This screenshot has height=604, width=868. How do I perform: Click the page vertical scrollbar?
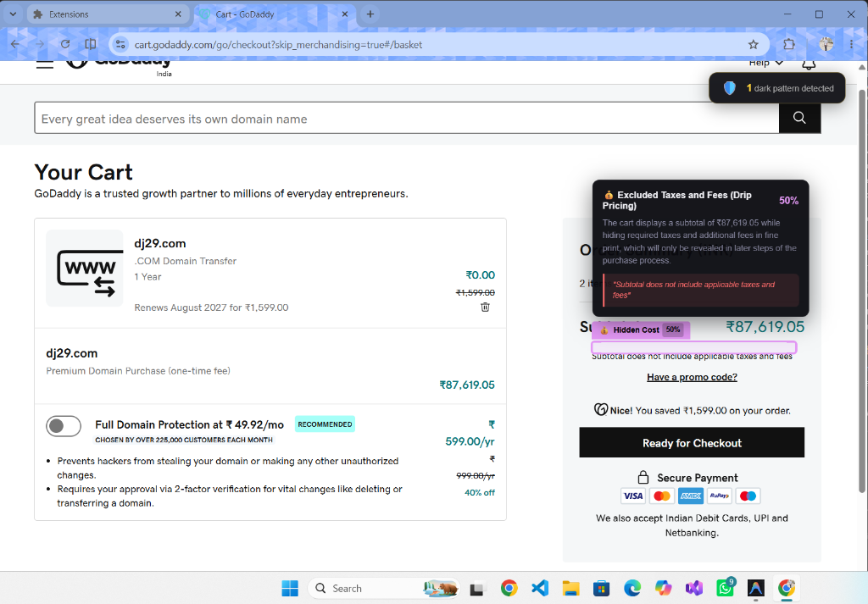pyautogui.click(x=862, y=291)
